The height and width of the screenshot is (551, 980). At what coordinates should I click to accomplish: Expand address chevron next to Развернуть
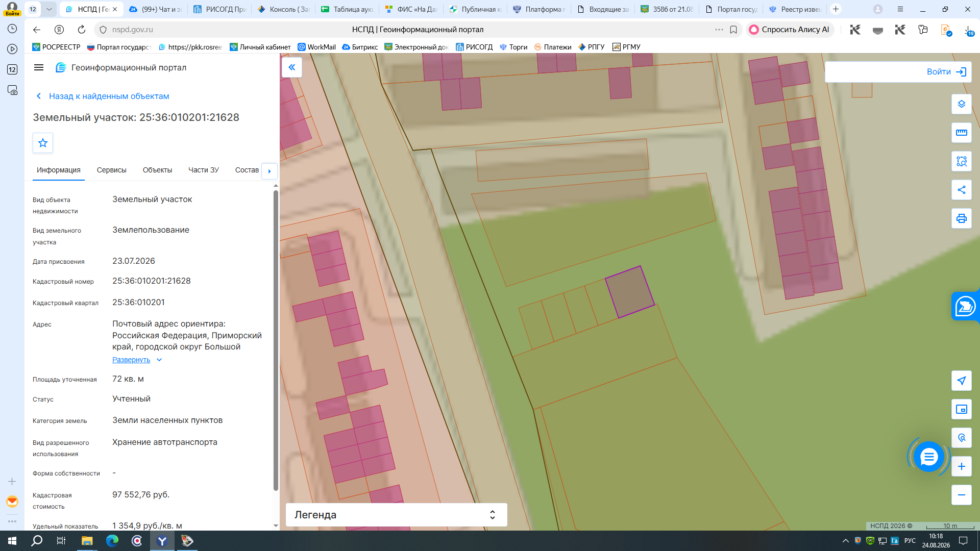click(159, 360)
